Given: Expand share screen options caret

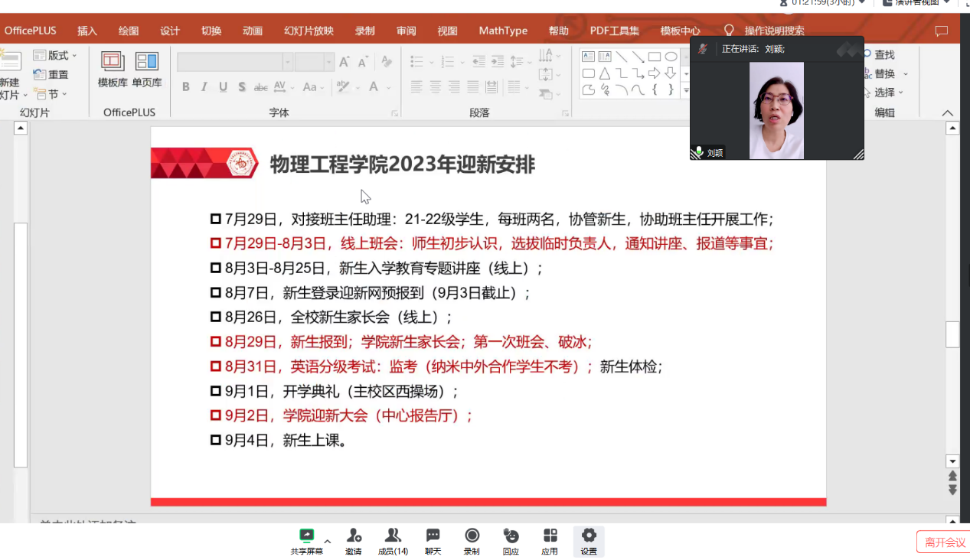Looking at the screenshot, I should point(328,541).
